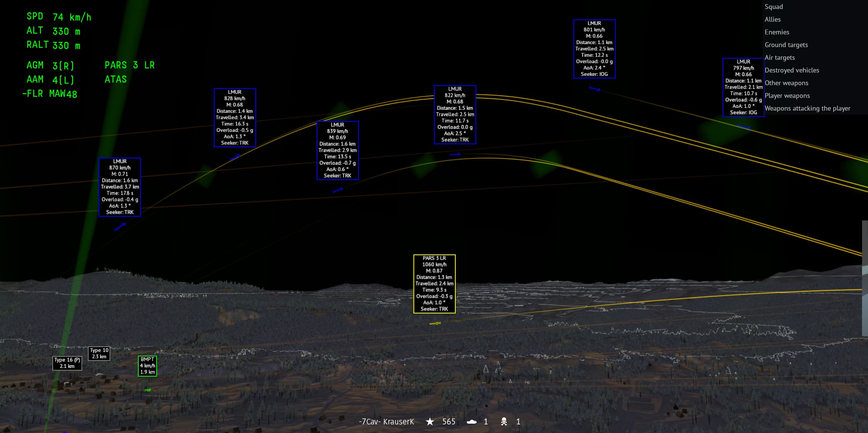
Task: Choose Player weapons entry
Action: click(x=787, y=96)
